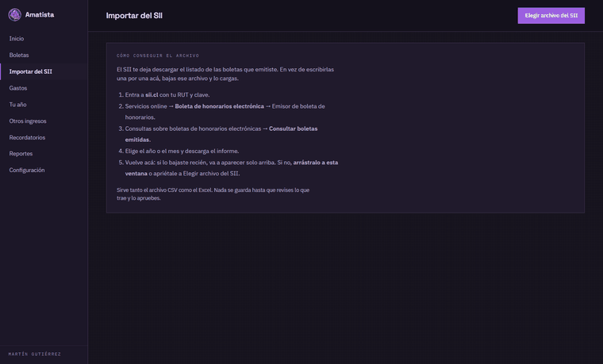Click the bold sii.cl text
The width and height of the screenshot is (603, 364).
click(x=152, y=95)
